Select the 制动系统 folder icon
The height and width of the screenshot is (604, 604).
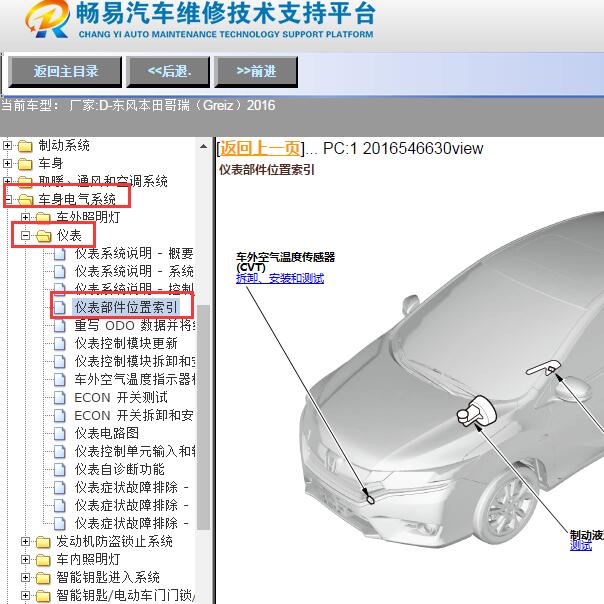pos(25,146)
